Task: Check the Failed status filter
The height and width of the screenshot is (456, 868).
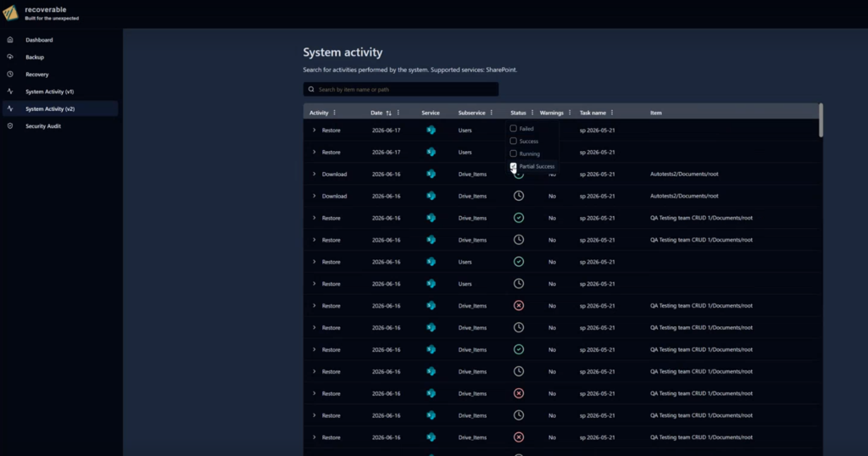Action: point(513,128)
